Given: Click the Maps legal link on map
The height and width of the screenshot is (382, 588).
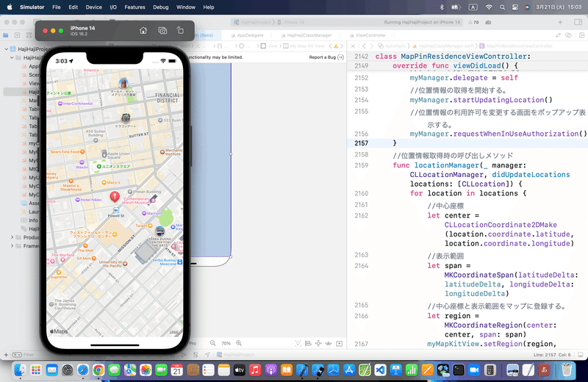Looking at the screenshot, I should [x=173, y=332].
